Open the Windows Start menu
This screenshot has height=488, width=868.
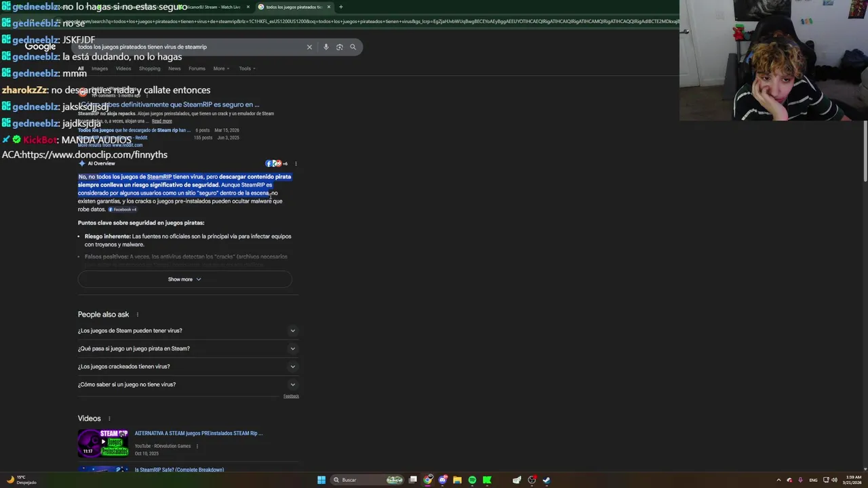tap(321, 480)
